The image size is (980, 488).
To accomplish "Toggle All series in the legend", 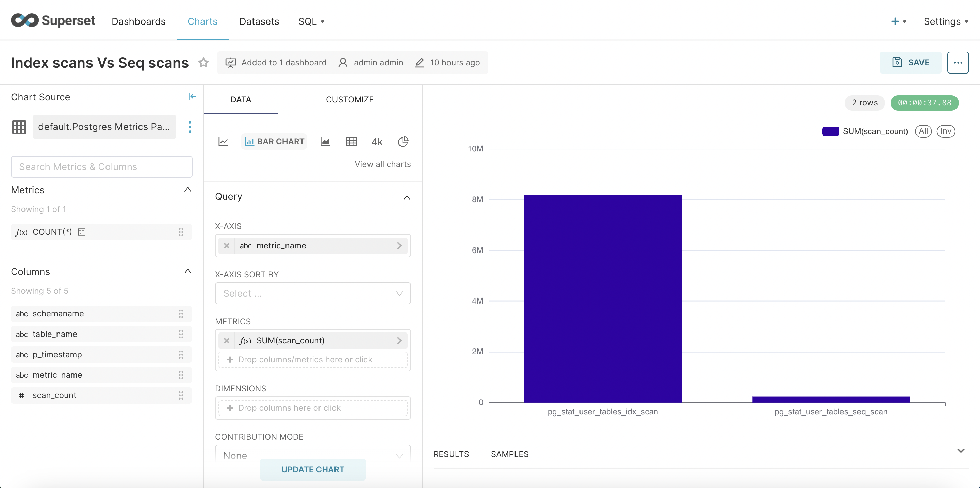I will 923,131.
